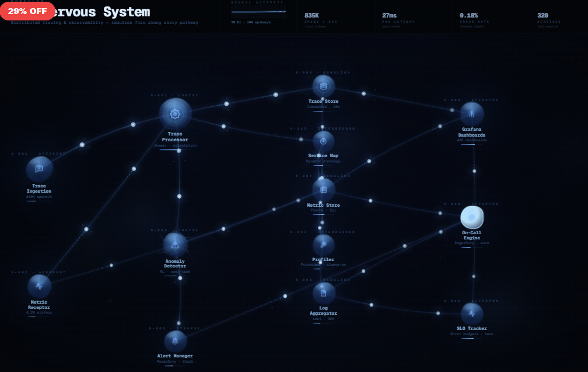Screen dimensions: 588x372
Task: Select the Service Map clock icon
Action: pyautogui.click(x=323, y=142)
